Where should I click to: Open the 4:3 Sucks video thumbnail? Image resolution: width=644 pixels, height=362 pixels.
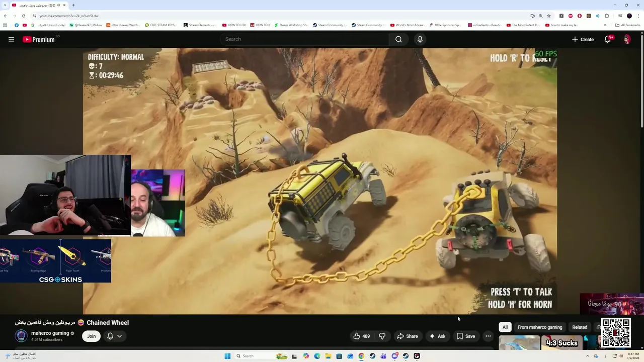[561, 343]
